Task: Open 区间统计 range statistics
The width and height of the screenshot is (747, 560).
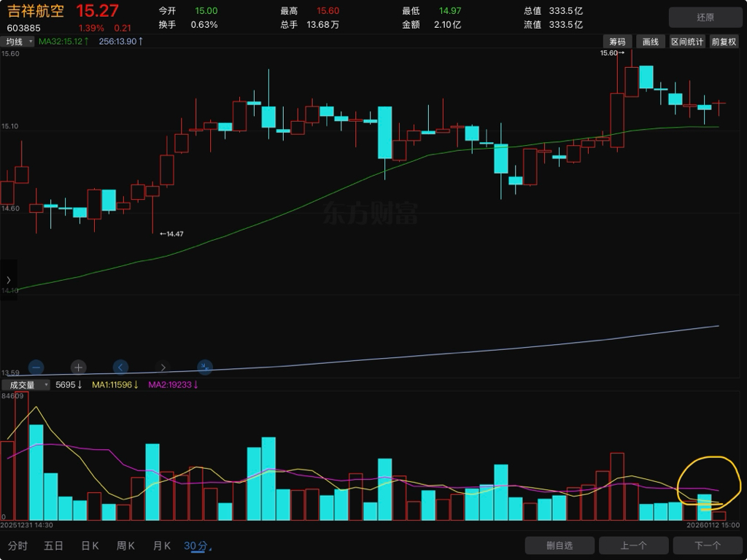Action: tap(687, 42)
